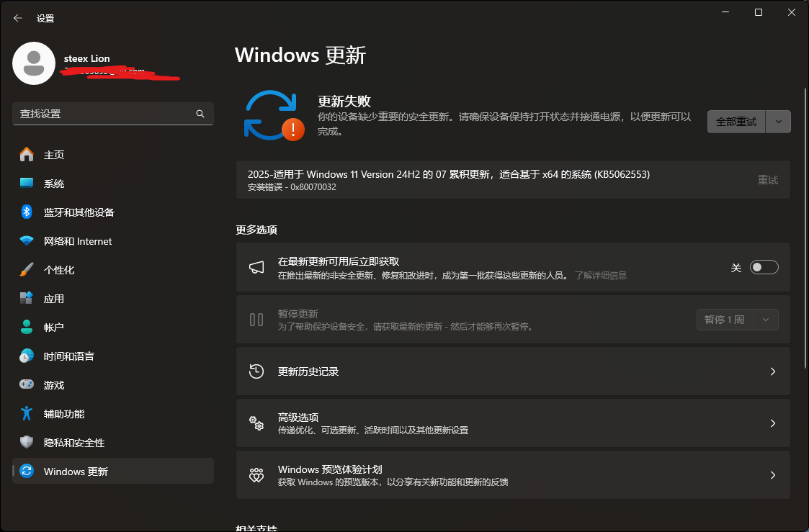809x532 pixels.
Task: Expand the 高级选项 section
Action: (x=513, y=423)
